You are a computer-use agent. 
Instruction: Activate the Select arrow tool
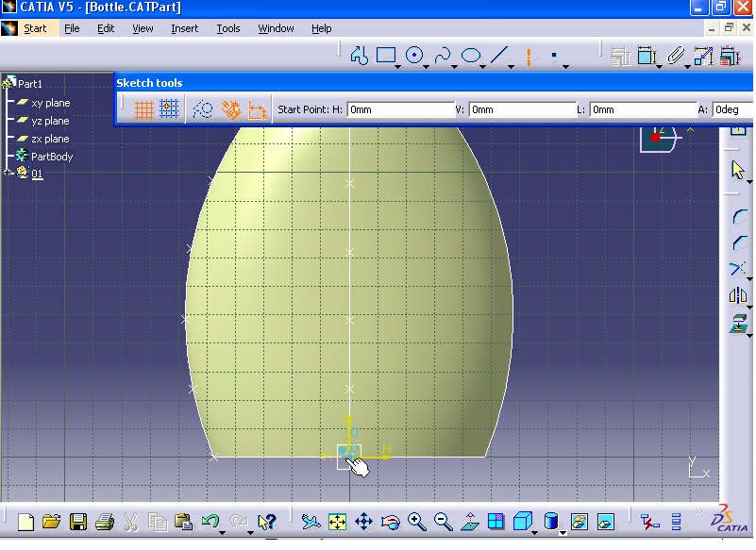click(738, 170)
